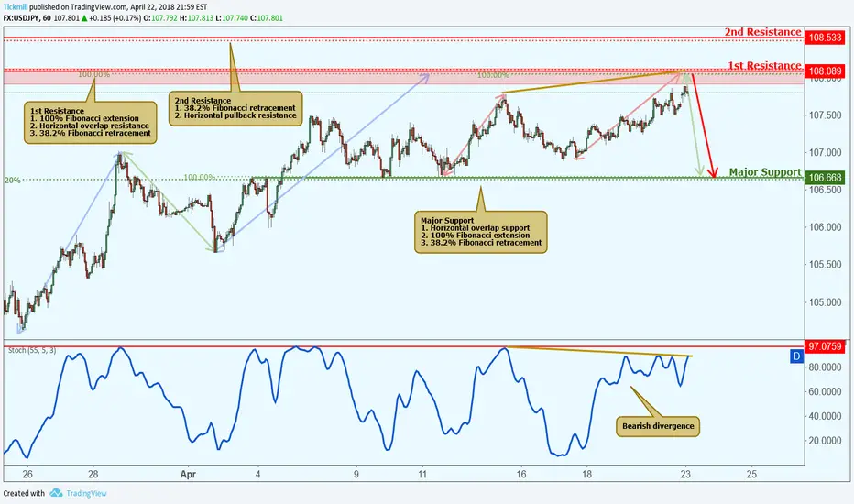This screenshot has height=504, width=854.
Task: Click the 1st Resistance annotation box
Action: 91,123
